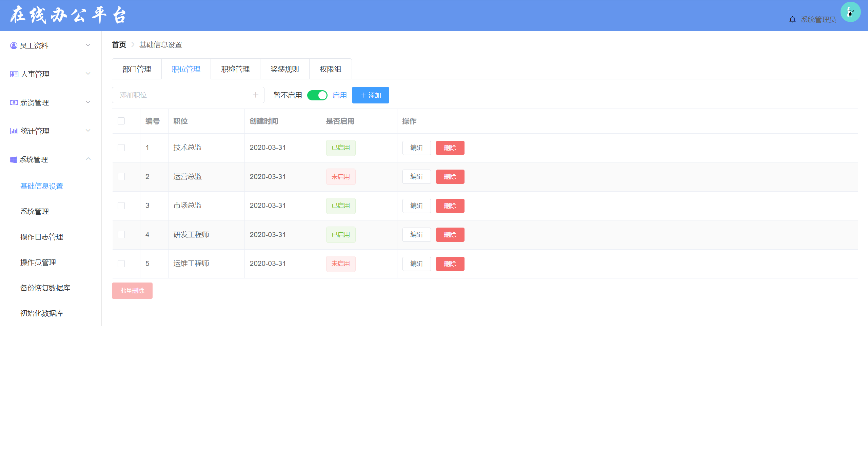Image resolution: width=868 pixels, height=466 pixels.
Task: Expand the 员工资料 menu chevron
Action: 88,45
